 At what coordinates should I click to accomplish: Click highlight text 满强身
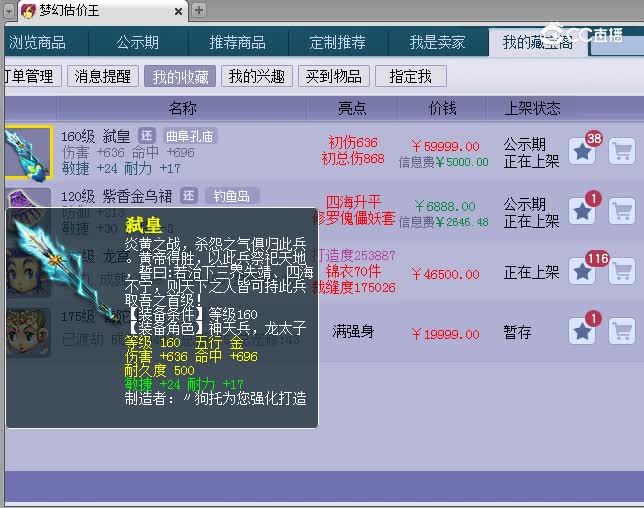(x=353, y=331)
